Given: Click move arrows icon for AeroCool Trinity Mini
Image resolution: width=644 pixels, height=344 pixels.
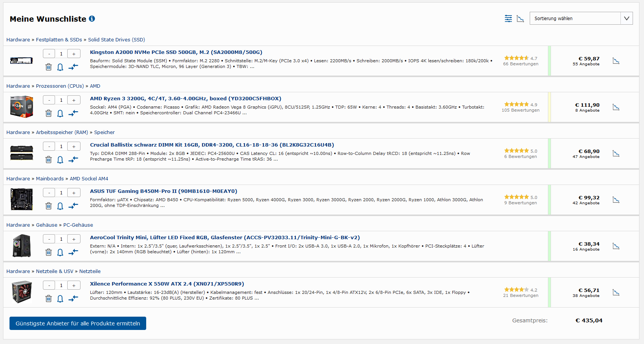Looking at the screenshot, I should pos(73,252).
